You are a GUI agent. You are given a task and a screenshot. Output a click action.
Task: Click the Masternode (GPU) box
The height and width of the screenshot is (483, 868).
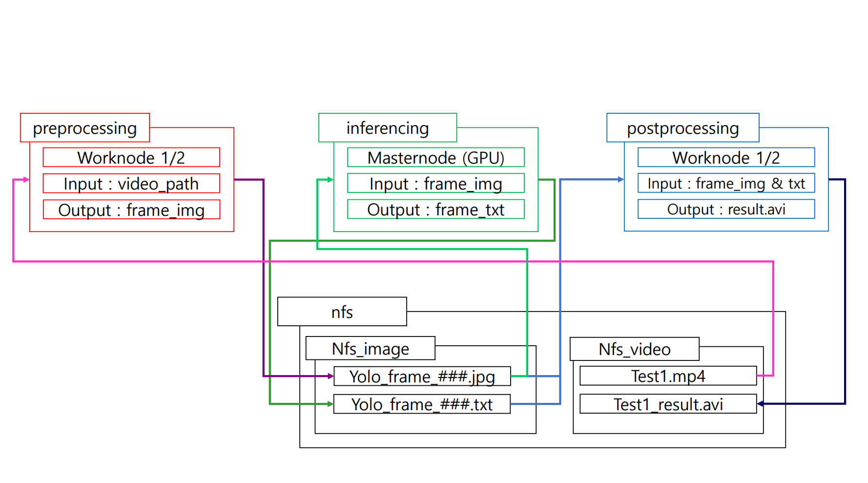pyautogui.click(x=436, y=157)
